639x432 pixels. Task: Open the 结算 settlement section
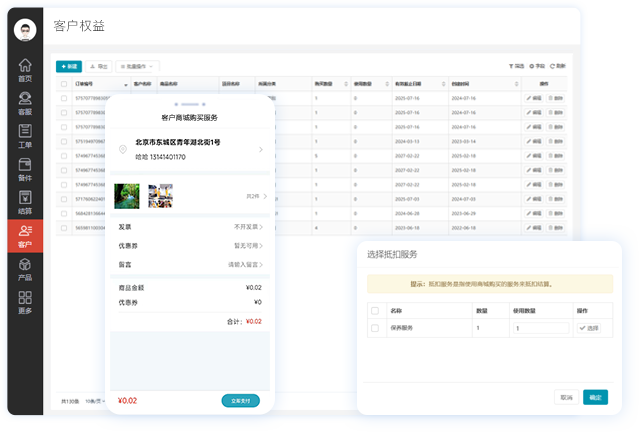point(25,203)
